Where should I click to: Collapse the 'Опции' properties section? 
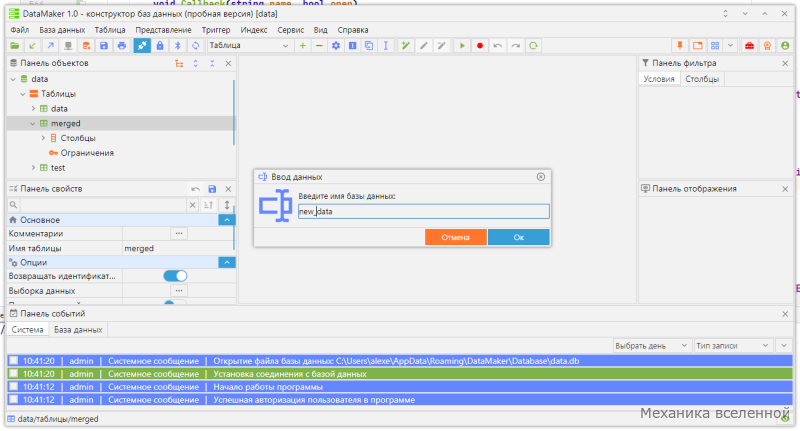click(x=227, y=262)
